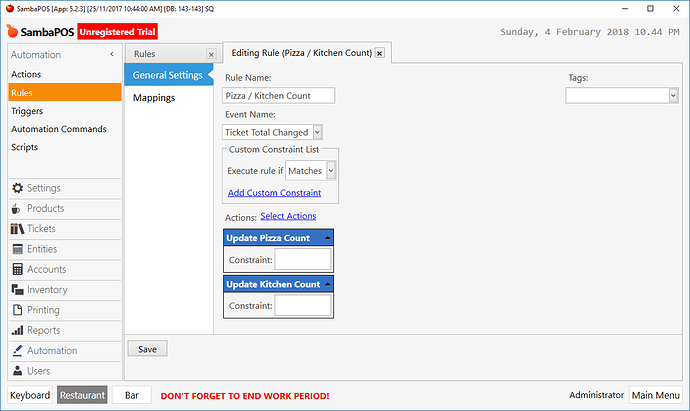Viewport: 690px width, 411px height.
Task: Click the DON'T FORGET TO END WORK PERIOD! message
Action: [x=245, y=396]
